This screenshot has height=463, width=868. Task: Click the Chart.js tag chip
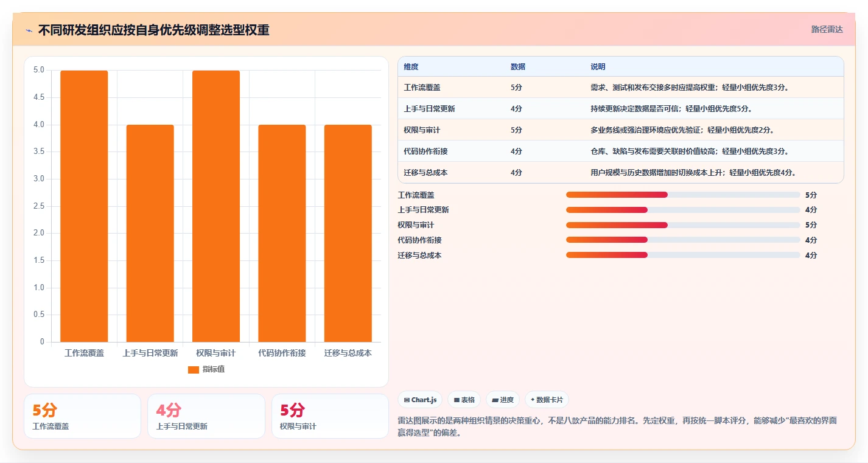point(420,400)
